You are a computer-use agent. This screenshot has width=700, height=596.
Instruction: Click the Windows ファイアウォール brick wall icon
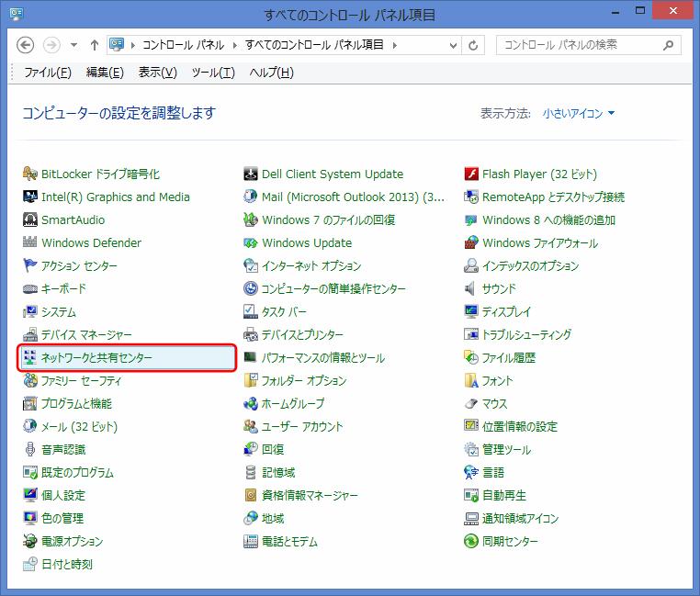(x=471, y=242)
